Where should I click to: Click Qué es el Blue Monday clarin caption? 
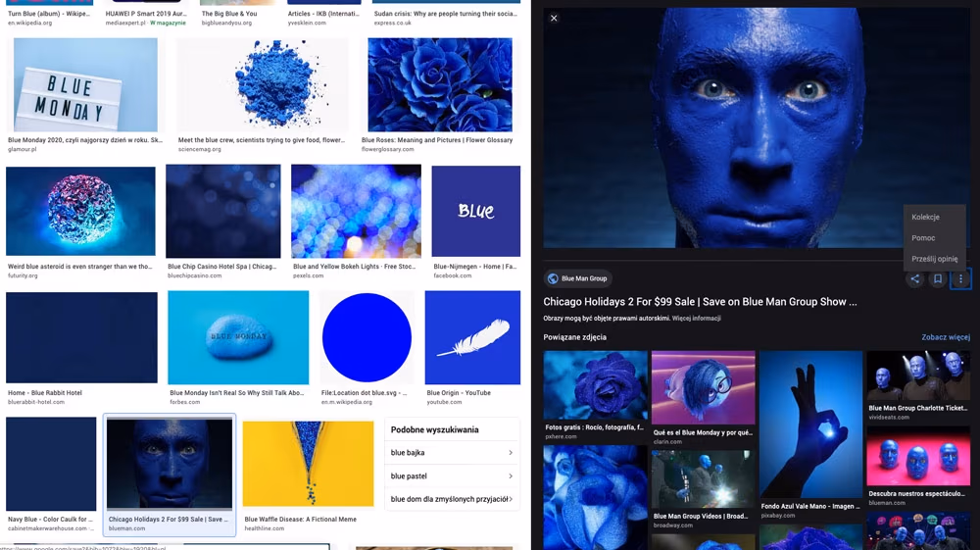(703, 432)
